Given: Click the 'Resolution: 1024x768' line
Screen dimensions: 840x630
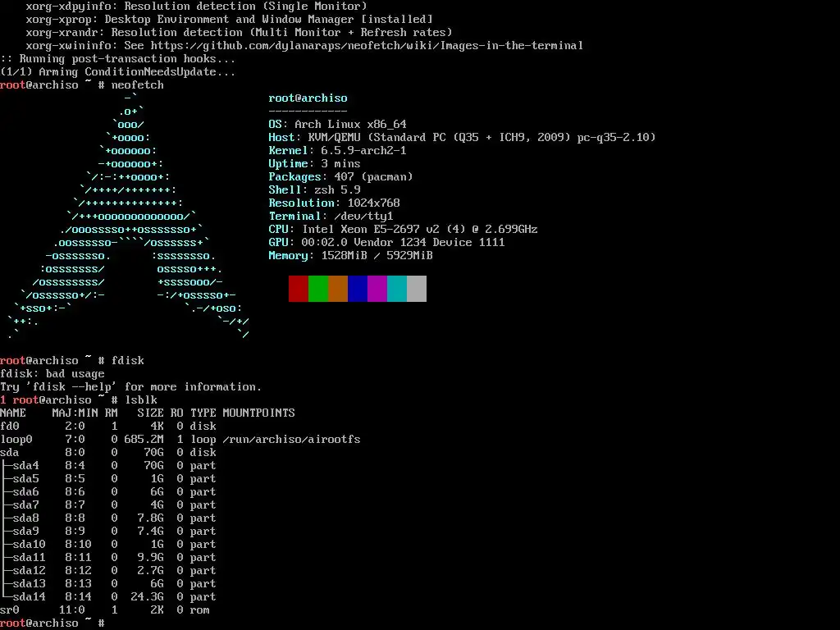Looking at the screenshot, I should pyautogui.click(x=335, y=203).
